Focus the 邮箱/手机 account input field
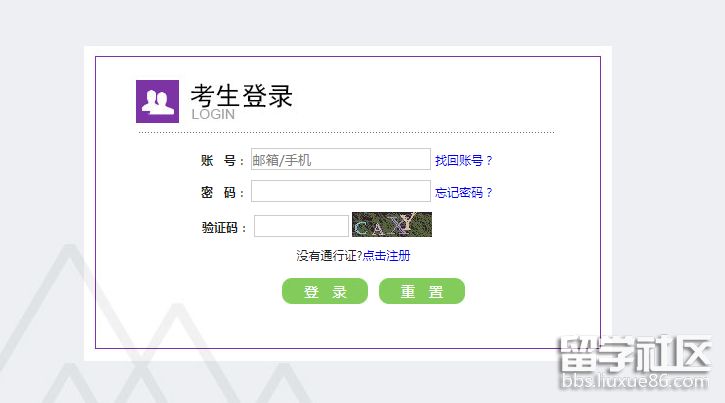 pyautogui.click(x=340, y=160)
